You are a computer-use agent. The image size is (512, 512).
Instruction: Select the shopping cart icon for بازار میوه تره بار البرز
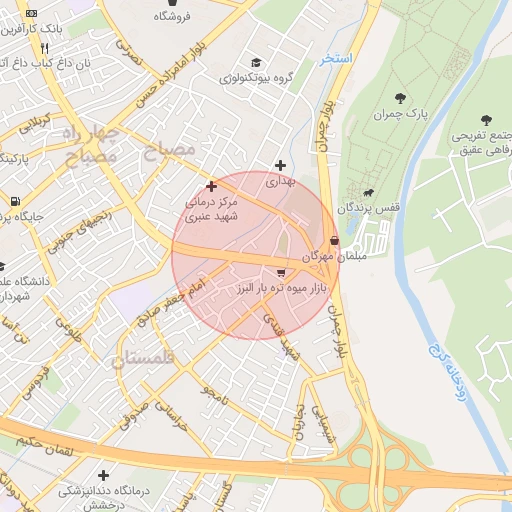click(281, 273)
